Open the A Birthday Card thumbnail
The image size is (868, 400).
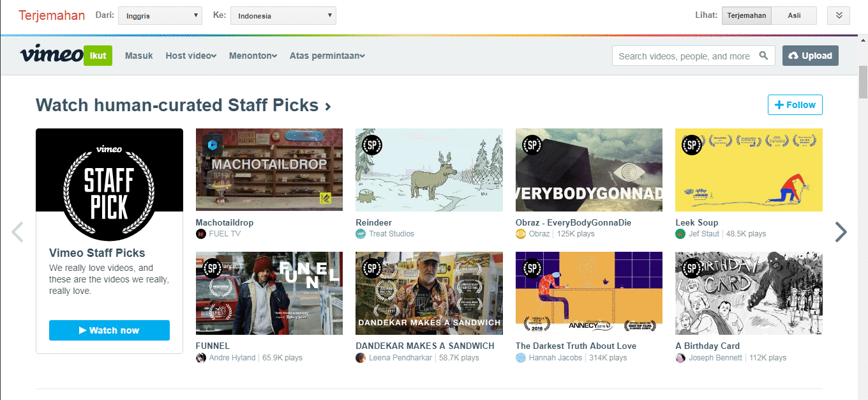click(749, 293)
